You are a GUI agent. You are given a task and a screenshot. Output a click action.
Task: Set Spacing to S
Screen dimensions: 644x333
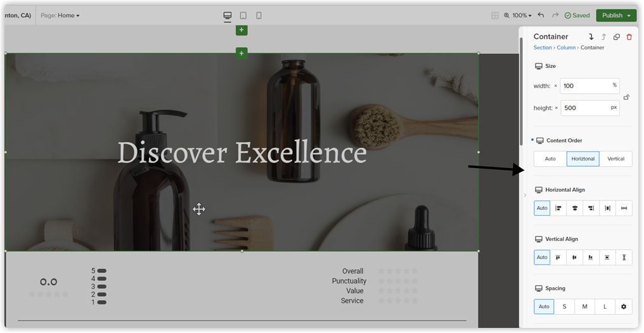click(564, 307)
